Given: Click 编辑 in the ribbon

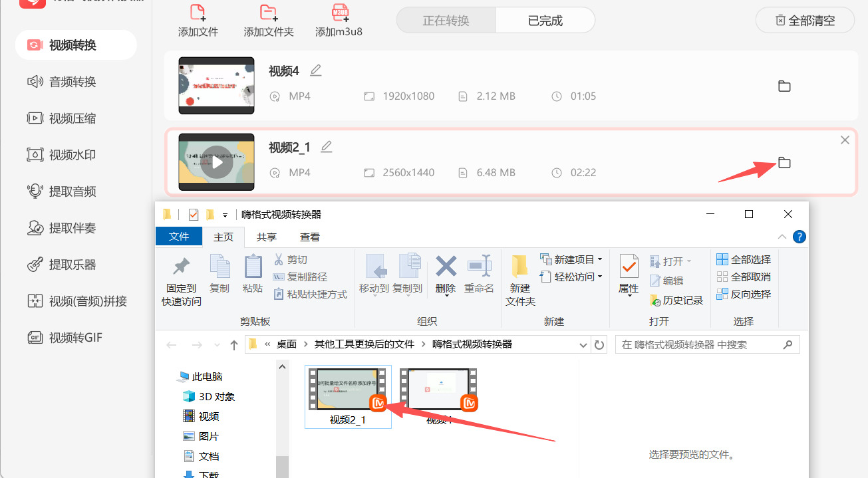Looking at the screenshot, I should point(666,281).
